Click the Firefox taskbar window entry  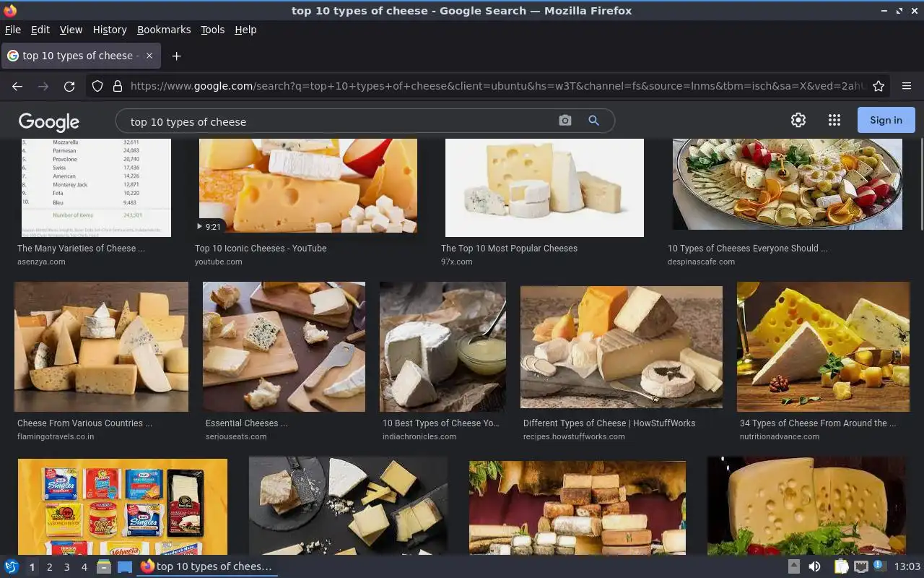tap(207, 566)
